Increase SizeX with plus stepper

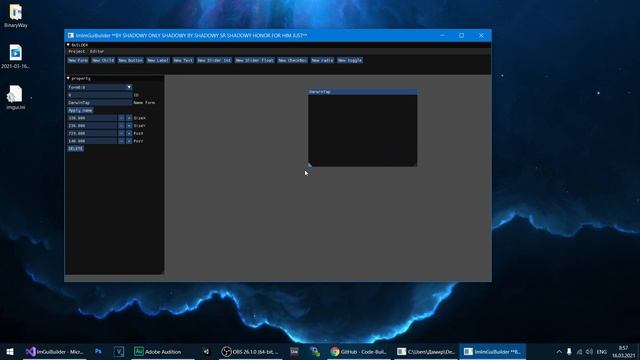coord(129,118)
